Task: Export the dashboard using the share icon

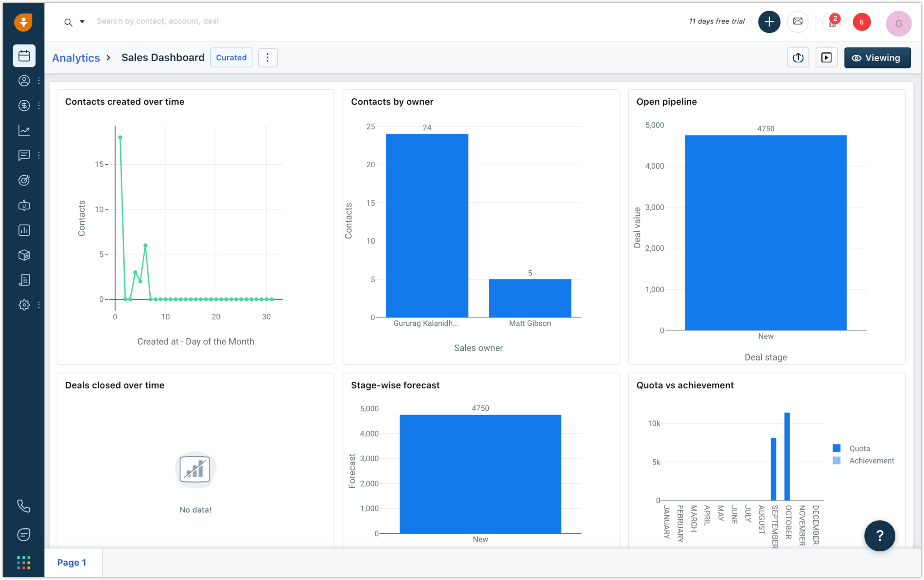Action: click(798, 57)
